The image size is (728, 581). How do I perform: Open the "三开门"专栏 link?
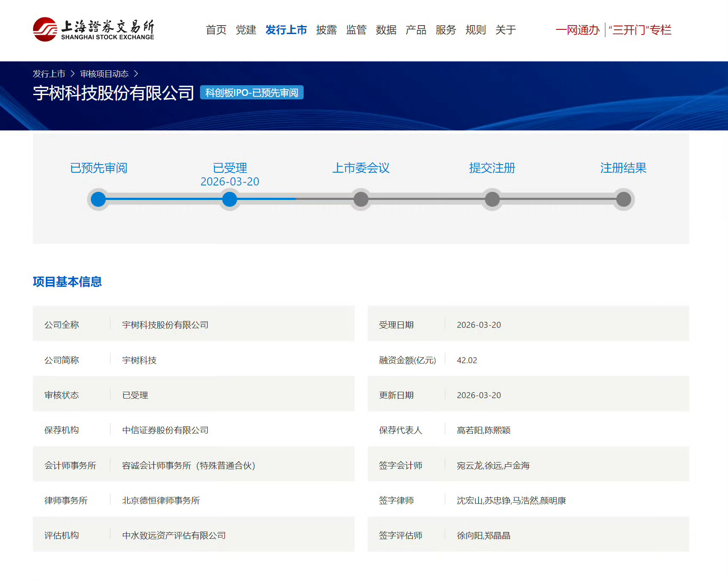(640, 30)
